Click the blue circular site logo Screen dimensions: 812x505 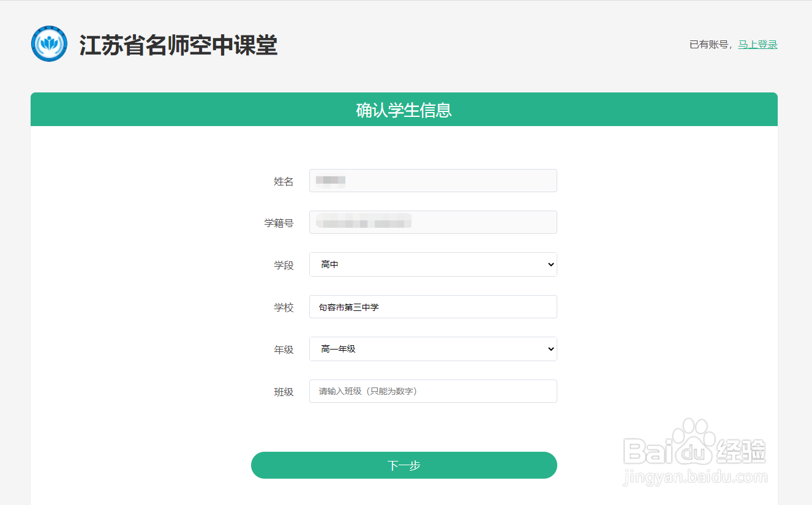49,44
